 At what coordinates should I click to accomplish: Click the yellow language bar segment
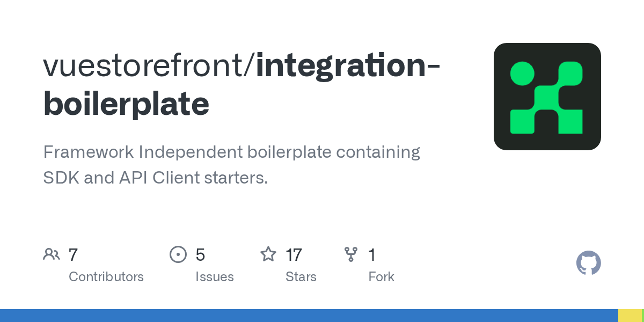[x=630, y=316]
